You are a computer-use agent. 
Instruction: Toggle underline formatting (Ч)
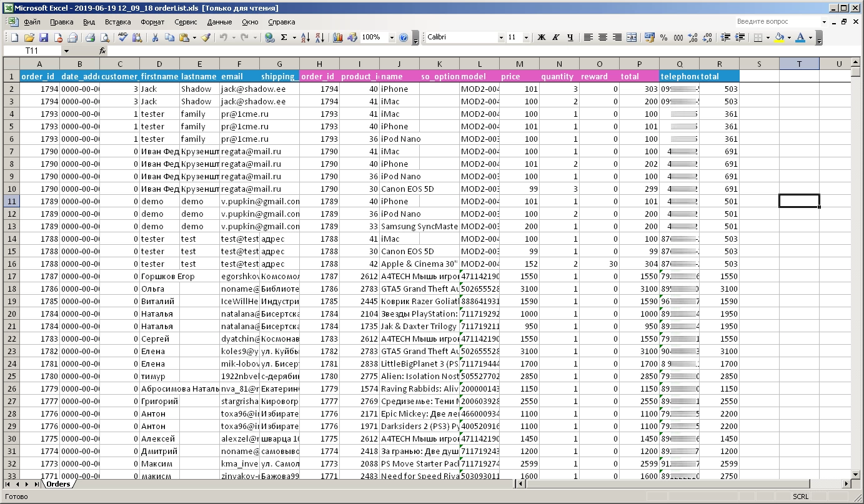pyautogui.click(x=570, y=37)
